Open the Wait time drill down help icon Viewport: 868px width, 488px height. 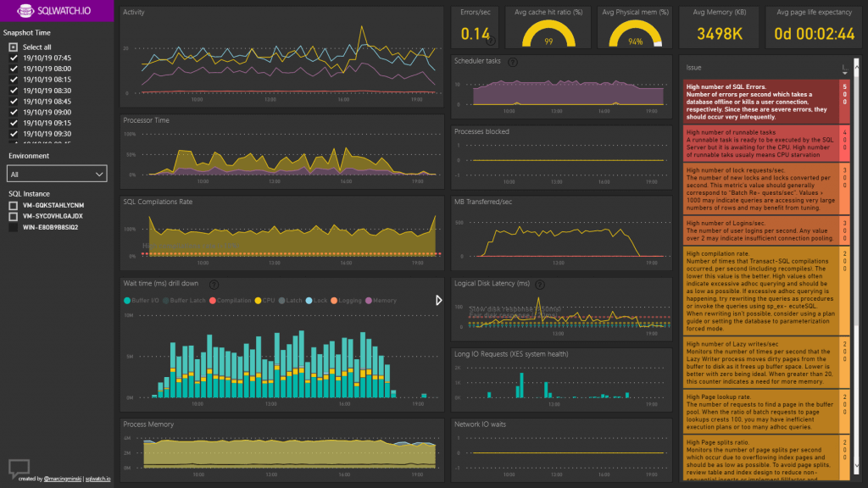click(x=214, y=285)
